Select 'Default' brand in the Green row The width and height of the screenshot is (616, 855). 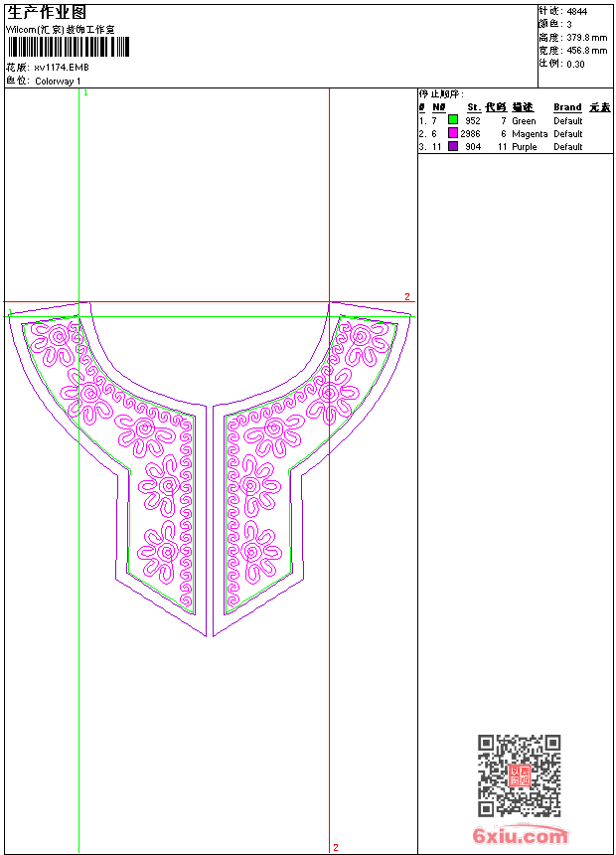click(x=568, y=121)
